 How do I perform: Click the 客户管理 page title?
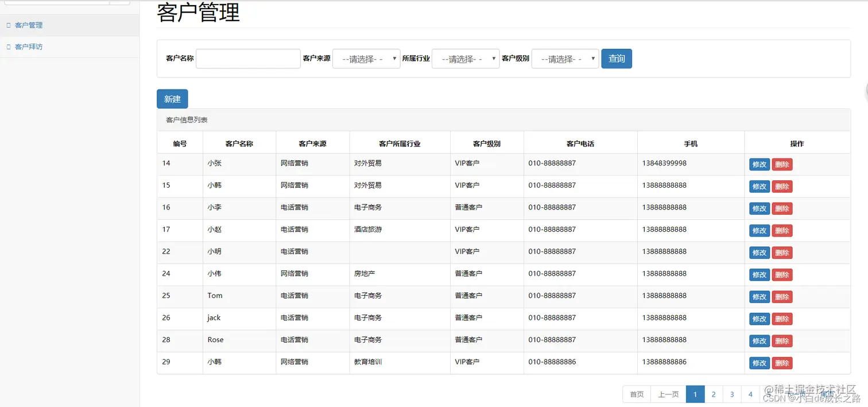198,12
